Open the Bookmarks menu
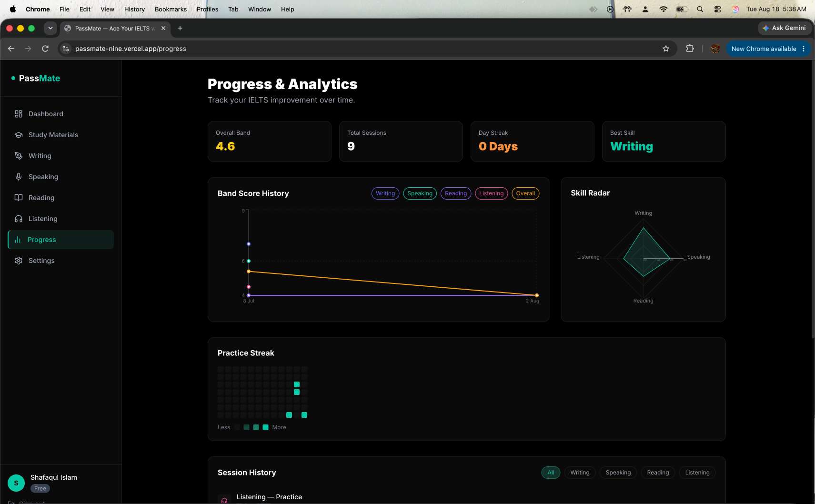 pyautogui.click(x=171, y=9)
